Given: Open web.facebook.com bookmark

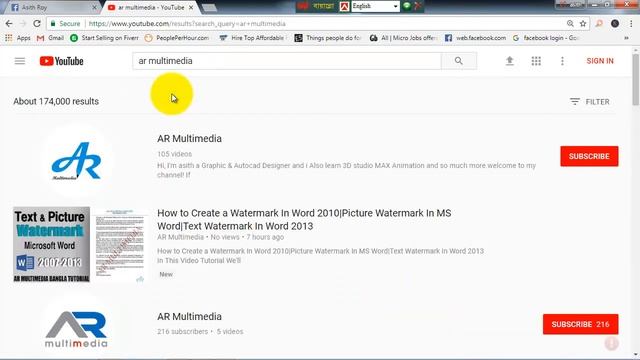Looking at the screenshot, I should [476, 38].
